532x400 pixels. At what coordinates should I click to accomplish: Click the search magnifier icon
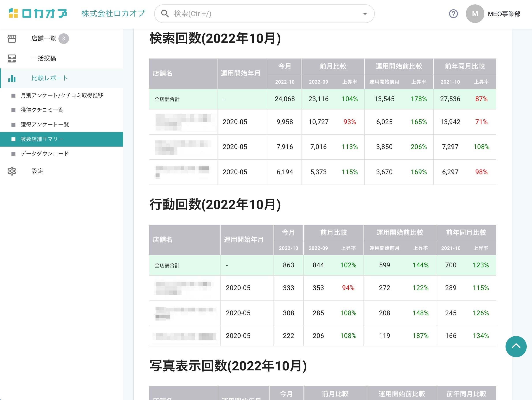coord(165,14)
